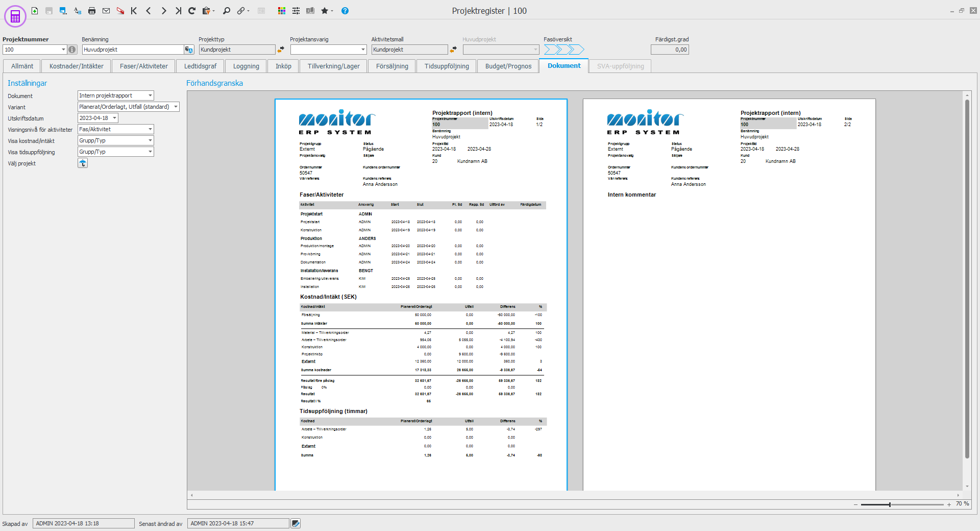Click swap arrows beside Aktivitetsmall

pos(453,50)
